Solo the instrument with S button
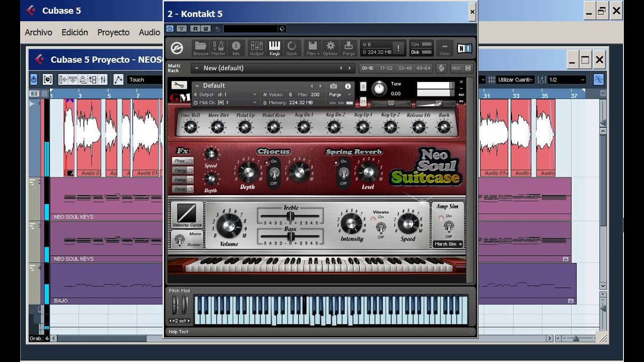This screenshot has height=362, width=644. [363, 86]
